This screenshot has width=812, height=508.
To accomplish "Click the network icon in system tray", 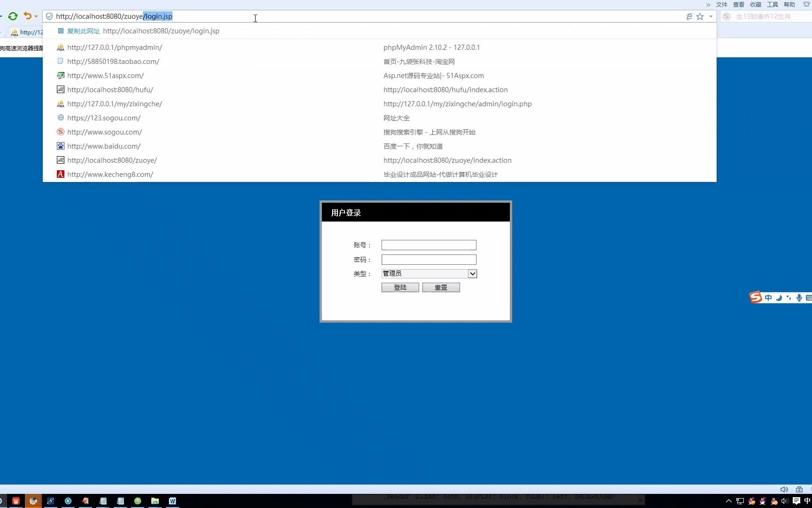I will [x=740, y=501].
